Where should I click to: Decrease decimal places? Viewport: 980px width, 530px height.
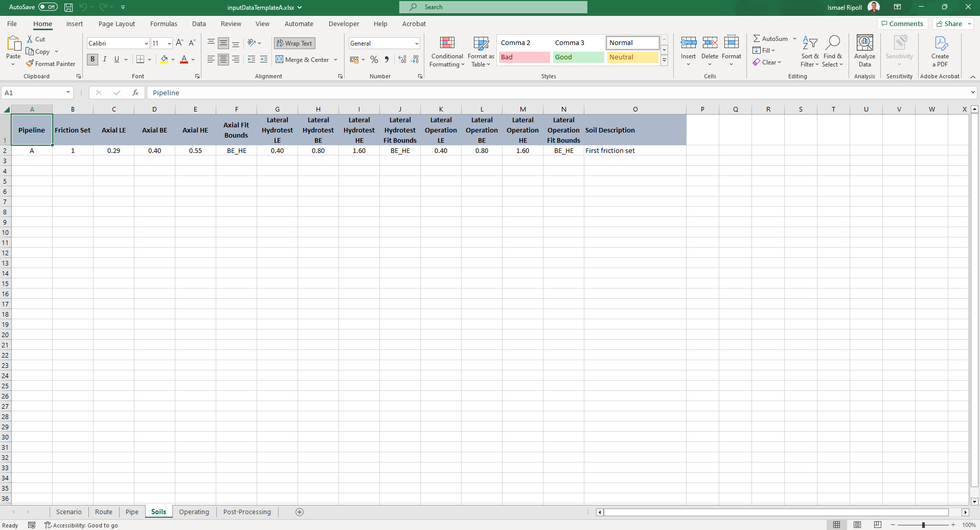(x=415, y=59)
